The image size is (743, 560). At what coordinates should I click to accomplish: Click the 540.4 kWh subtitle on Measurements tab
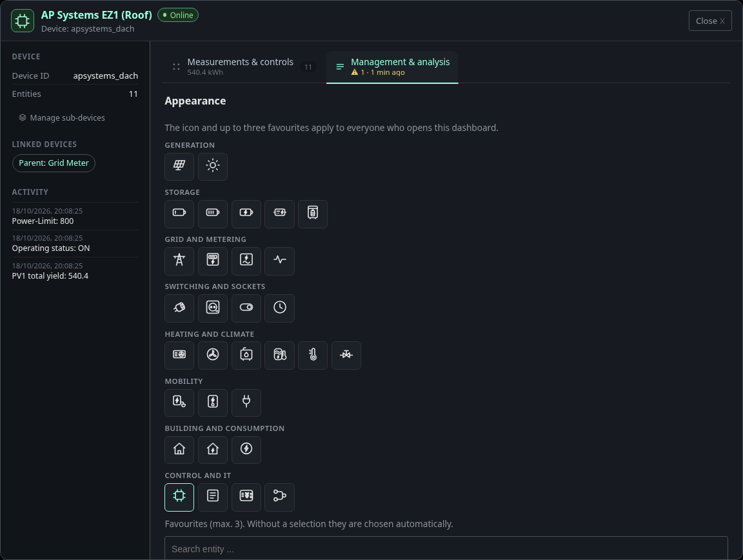click(x=204, y=72)
